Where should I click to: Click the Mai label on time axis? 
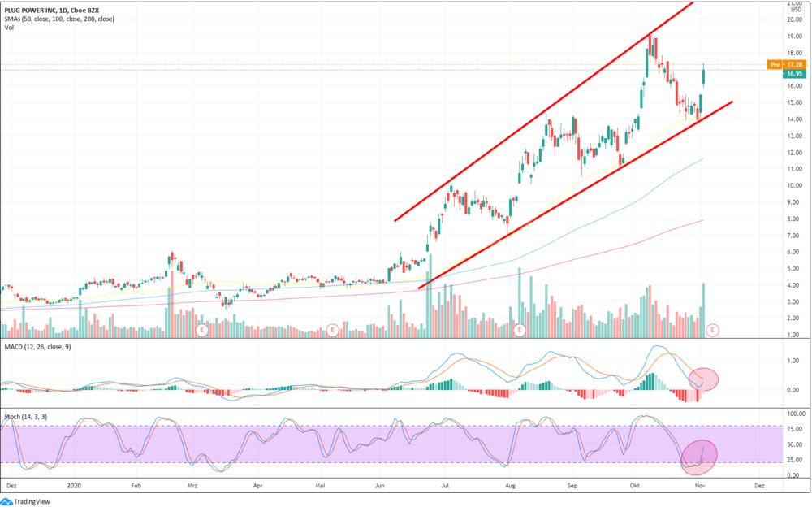pos(321,486)
